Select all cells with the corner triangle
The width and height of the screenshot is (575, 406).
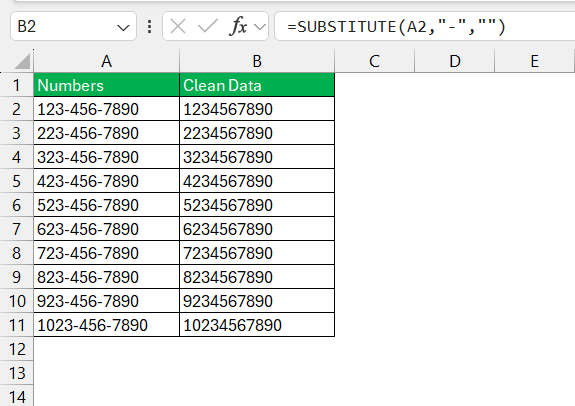click(22, 61)
